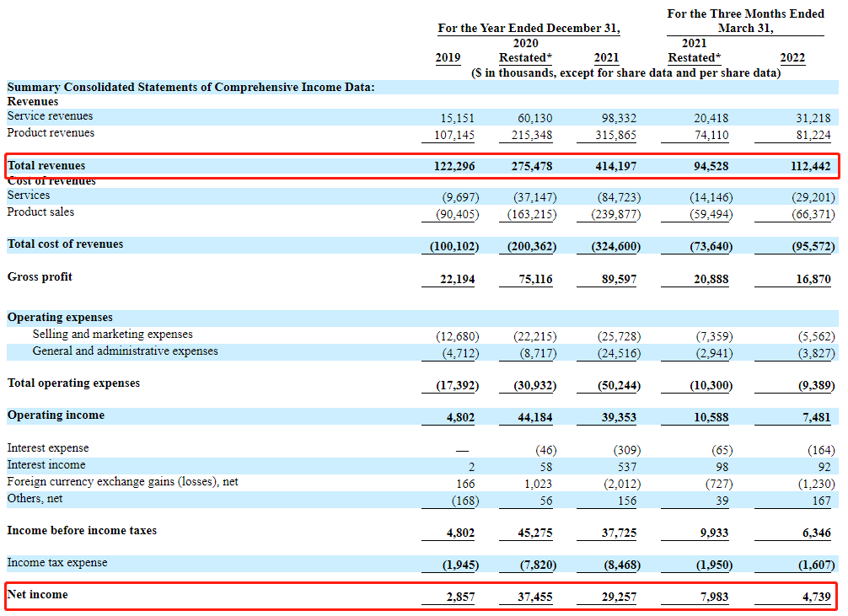Select the 2019 column header

coord(448,58)
